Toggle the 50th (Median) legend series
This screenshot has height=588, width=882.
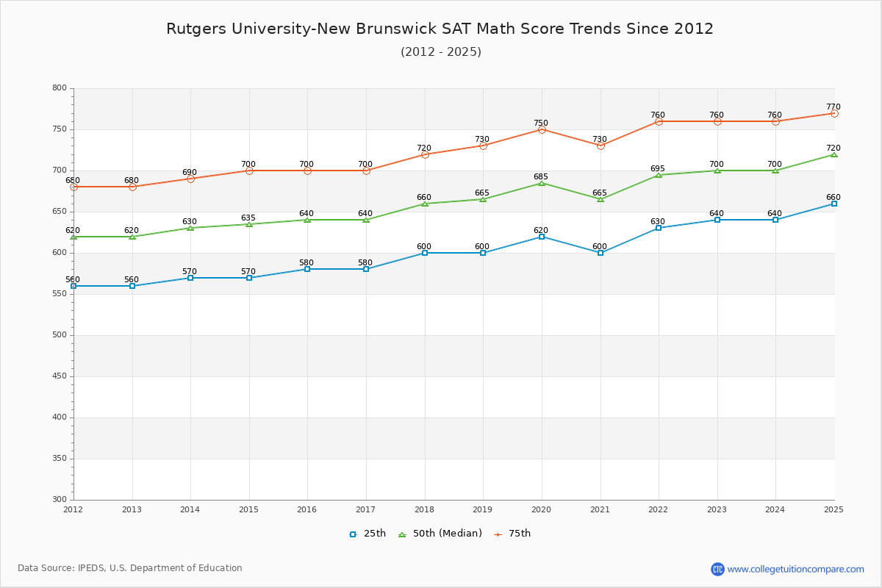point(440,534)
